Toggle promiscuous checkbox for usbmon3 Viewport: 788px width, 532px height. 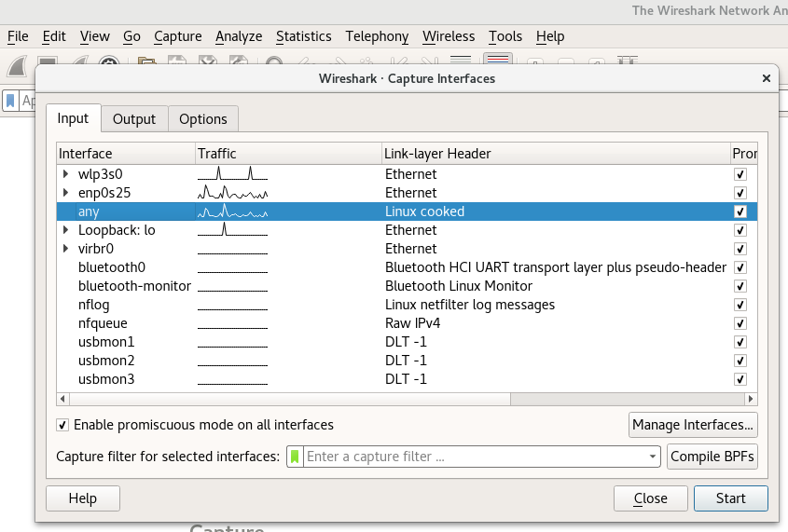[740, 379]
